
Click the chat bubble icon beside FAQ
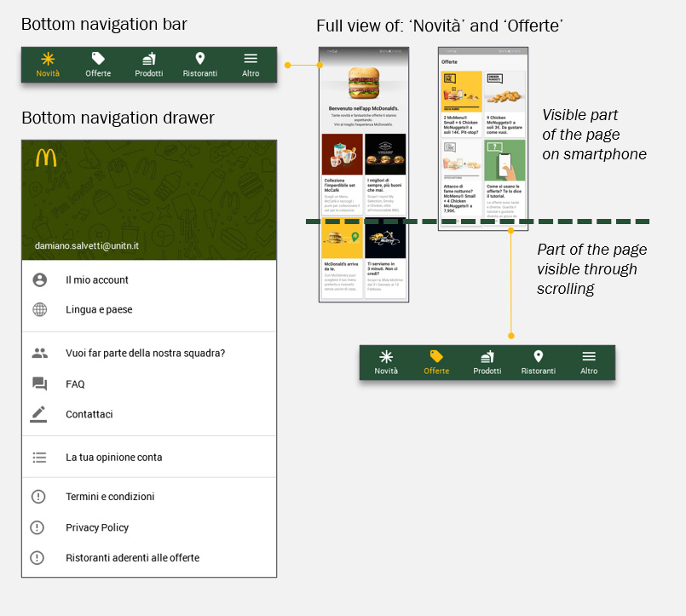tap(39, 384)
